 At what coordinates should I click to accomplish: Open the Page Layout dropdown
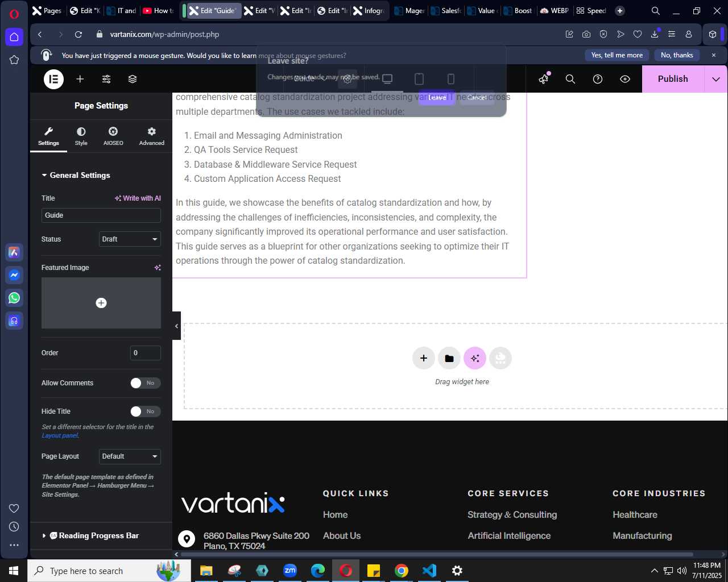click(x=130, y=456)
